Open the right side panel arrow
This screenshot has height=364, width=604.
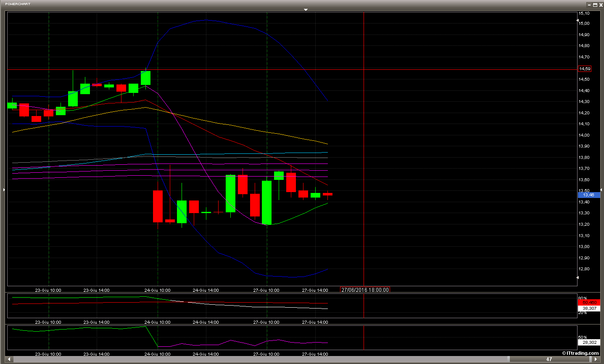pyautogui.click(x=601, y=190)
